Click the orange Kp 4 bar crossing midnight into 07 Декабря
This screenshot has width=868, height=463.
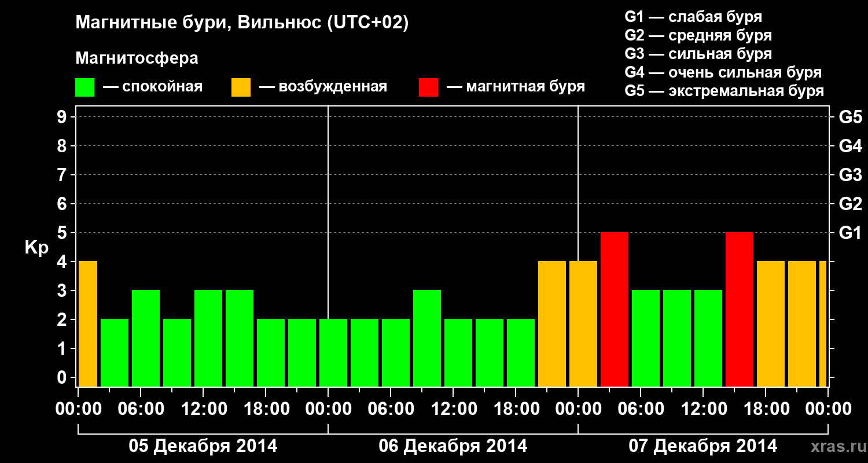tap(583, 324)
